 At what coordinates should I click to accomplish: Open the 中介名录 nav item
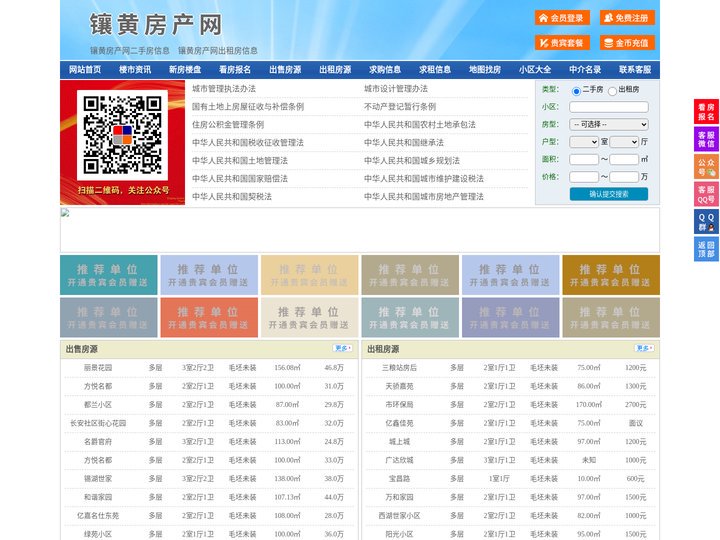click(x=585, y=70)
